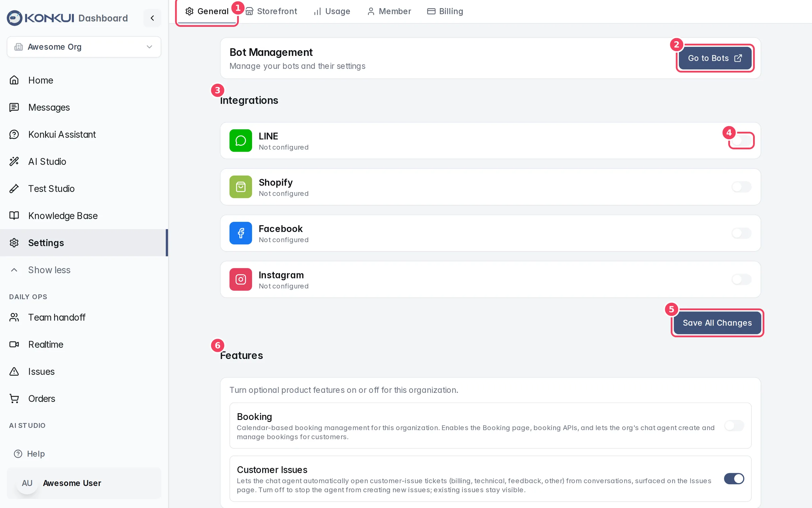Click the Shopify bag icon

pos(241,187)
